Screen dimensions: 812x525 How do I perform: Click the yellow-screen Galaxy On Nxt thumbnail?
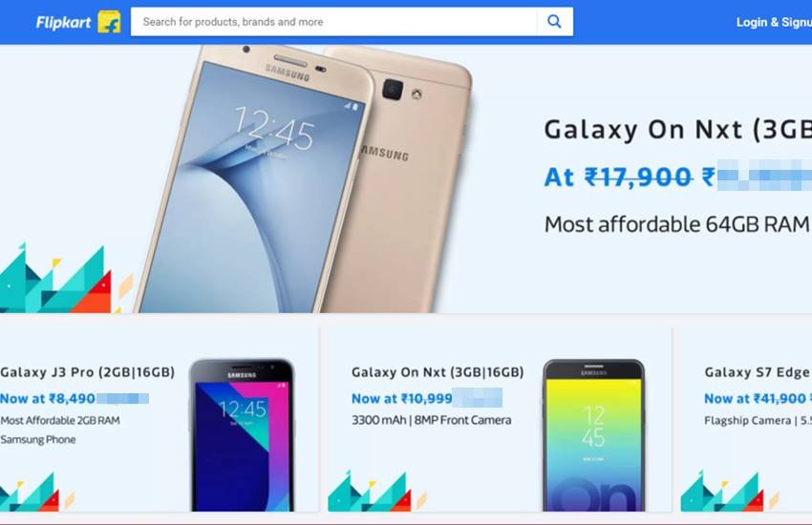594,435
